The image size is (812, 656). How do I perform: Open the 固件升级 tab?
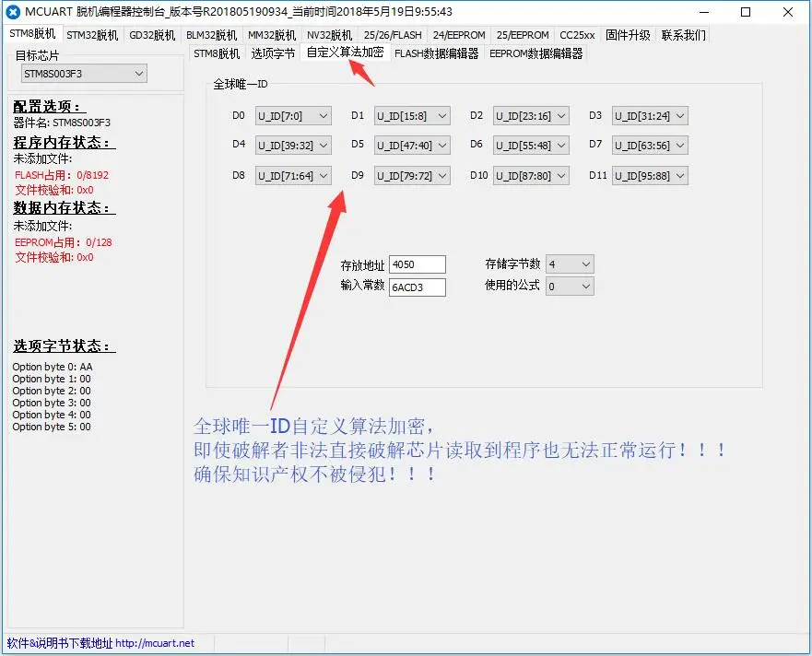pos(628,35)
